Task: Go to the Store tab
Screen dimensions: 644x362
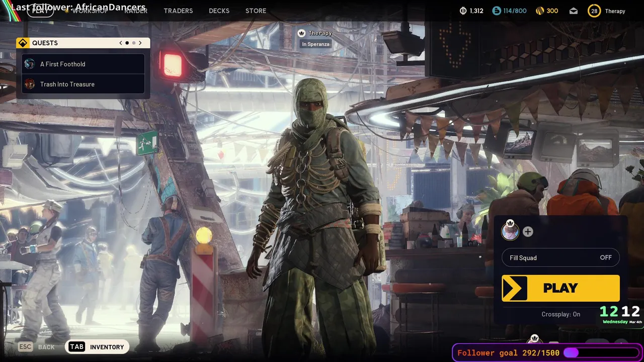Action: 256,11
